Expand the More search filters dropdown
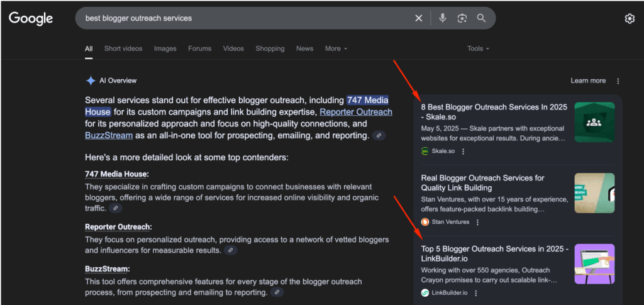644x305 pixels. coord(336,48)
